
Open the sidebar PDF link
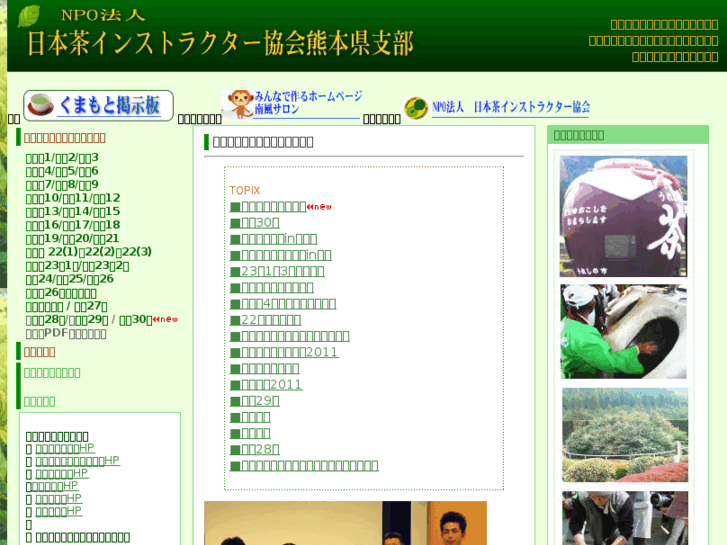point(66,333)
